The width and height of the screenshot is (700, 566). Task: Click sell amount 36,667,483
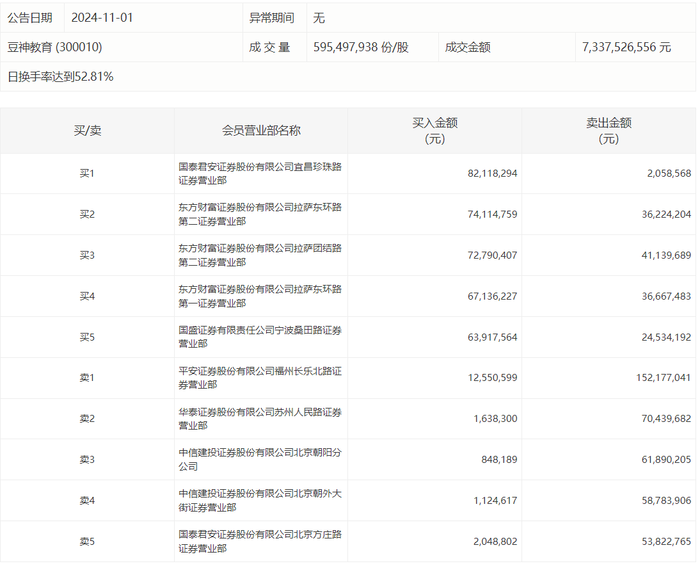click(x=666, y=297)
